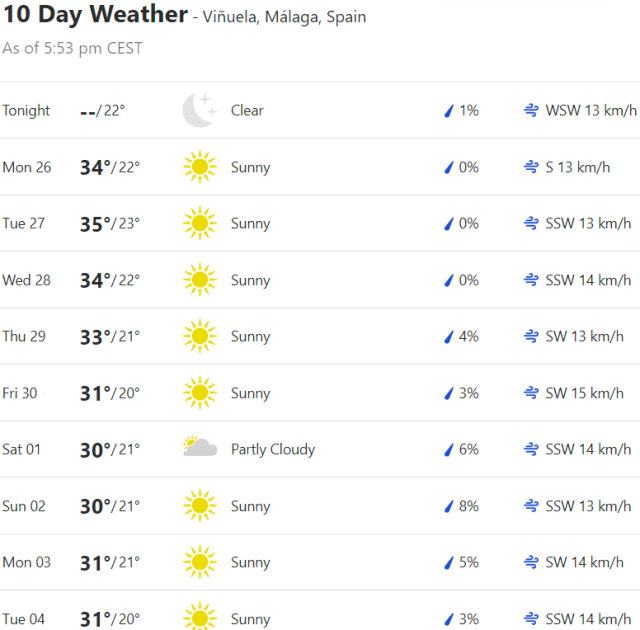This screenshot has width=640, height=630.
Task: Click the sun icon for Mon 03
Action: pyautogui.click(x=199, y=562)
